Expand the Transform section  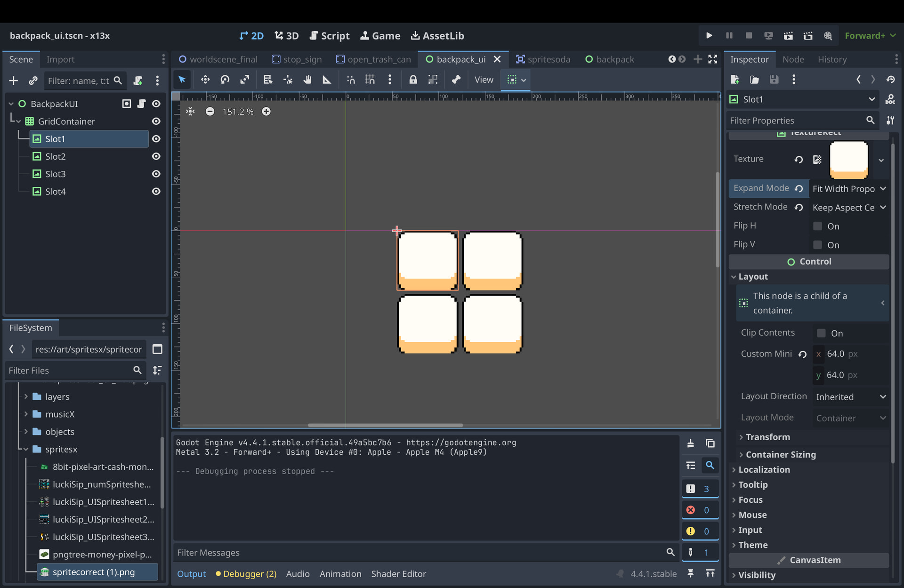tap(767, 437)
